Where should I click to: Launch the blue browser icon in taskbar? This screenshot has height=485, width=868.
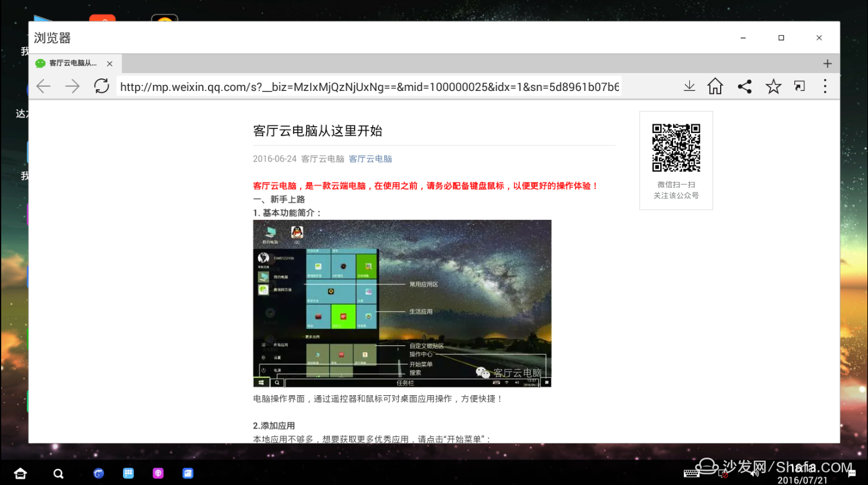(99, 473)
